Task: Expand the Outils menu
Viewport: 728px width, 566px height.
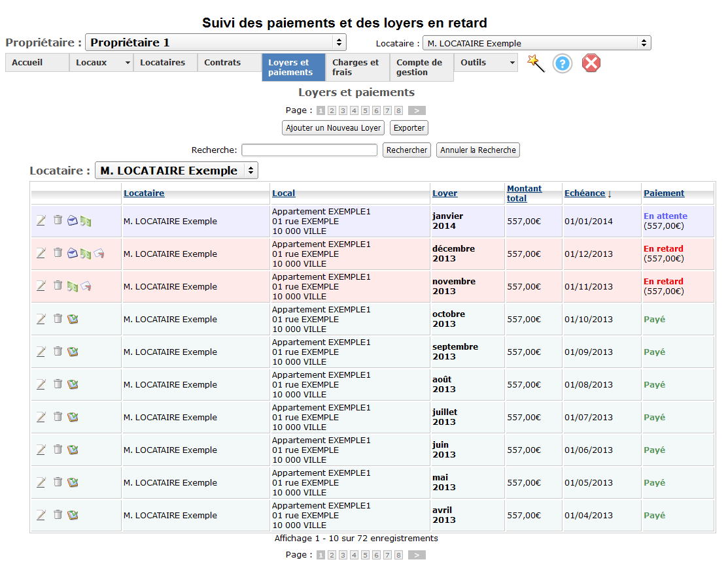Action: click(485, 63)
